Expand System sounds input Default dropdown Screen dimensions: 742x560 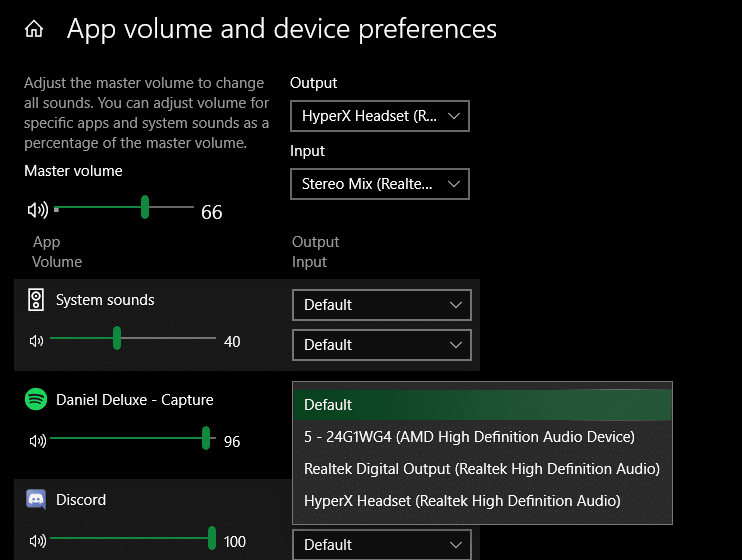coord(382,345)
